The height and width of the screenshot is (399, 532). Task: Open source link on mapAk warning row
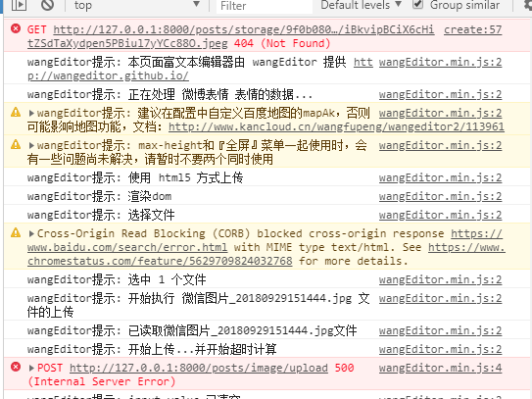point(440,113)
